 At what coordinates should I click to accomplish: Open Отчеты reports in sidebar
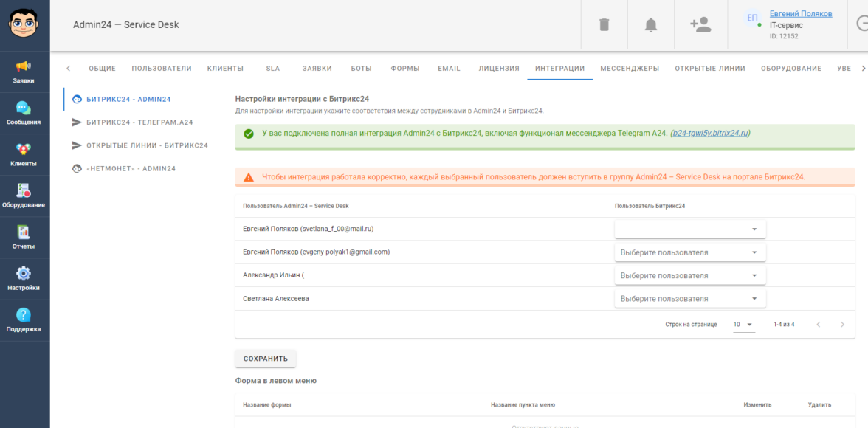click(x=24, y=237)
